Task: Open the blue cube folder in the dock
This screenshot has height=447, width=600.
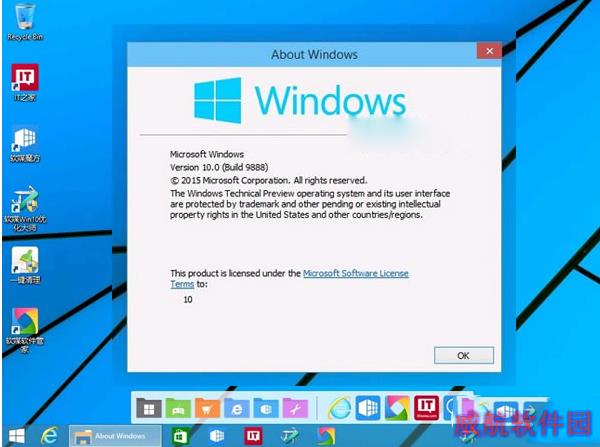Action: tap(266, 408)
